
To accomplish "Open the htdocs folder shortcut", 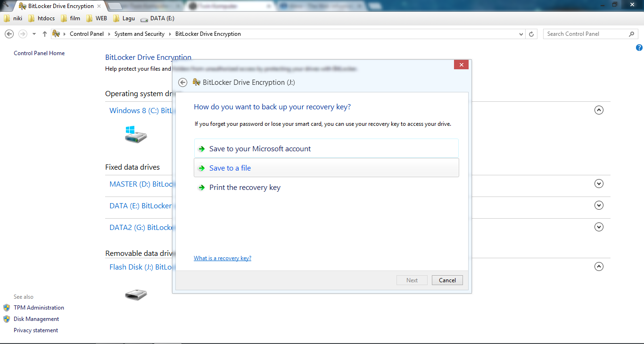I will [x=41, y=18].
